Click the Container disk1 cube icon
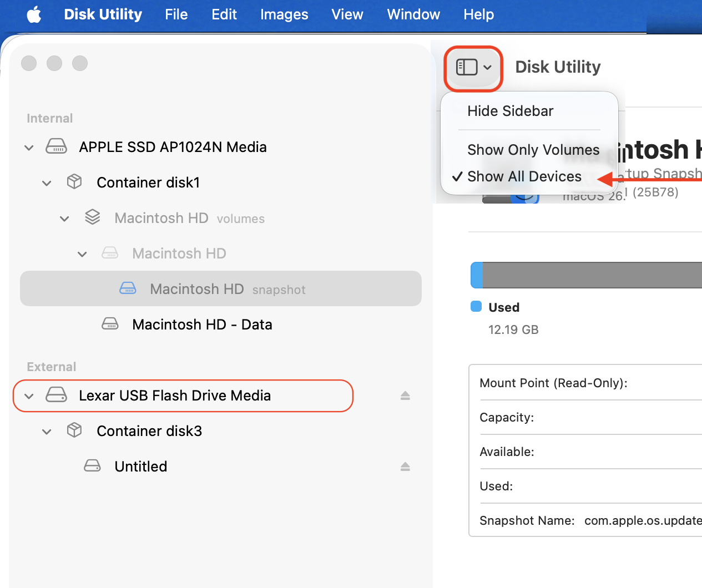Image resolution: width=702 pixels, height=588 pixels. 74,182
